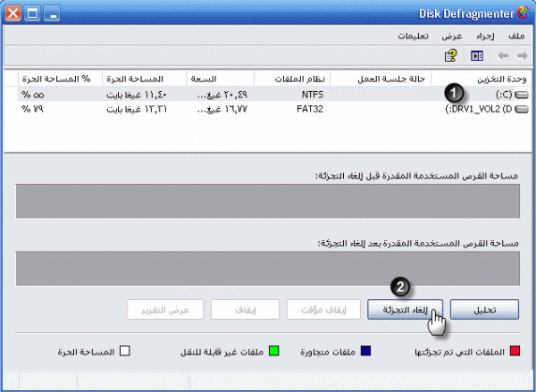
Task: Click the FAT32 file system cell
Action: pyautogui.click(x=310, y=109)
